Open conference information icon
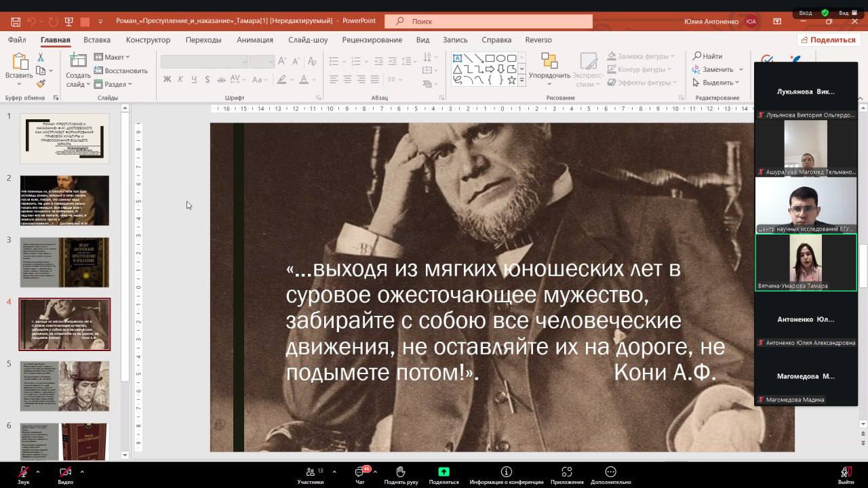 [x=506, y=472]
